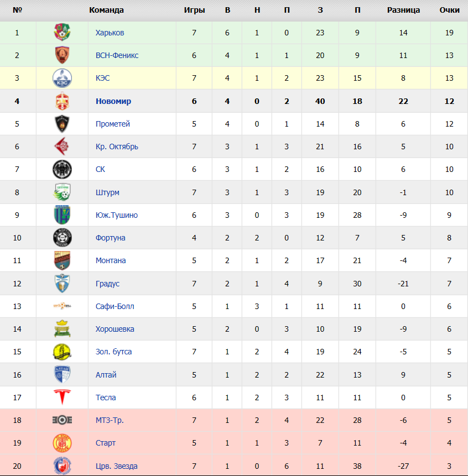Click the Штурм green ball crest
468x476 pixels.
pyautogui.click(x=63, y=192)
